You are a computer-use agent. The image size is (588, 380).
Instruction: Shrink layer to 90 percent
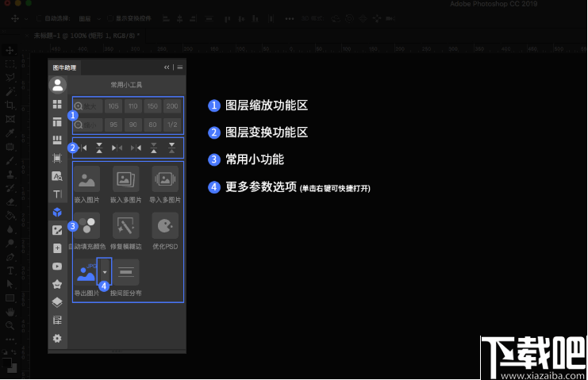pyautogui.click(x=133, y=125)
